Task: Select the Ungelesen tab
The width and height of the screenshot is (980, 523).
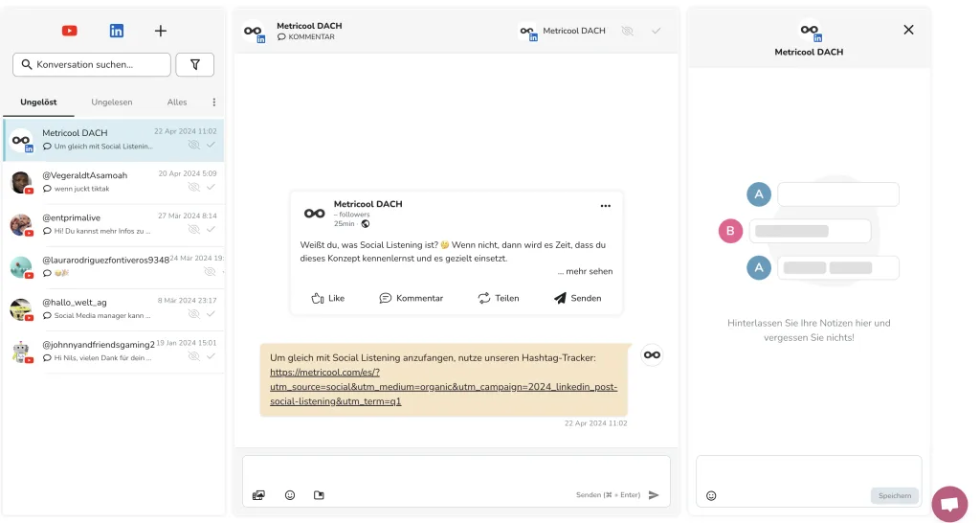Action: click(112, 102)
